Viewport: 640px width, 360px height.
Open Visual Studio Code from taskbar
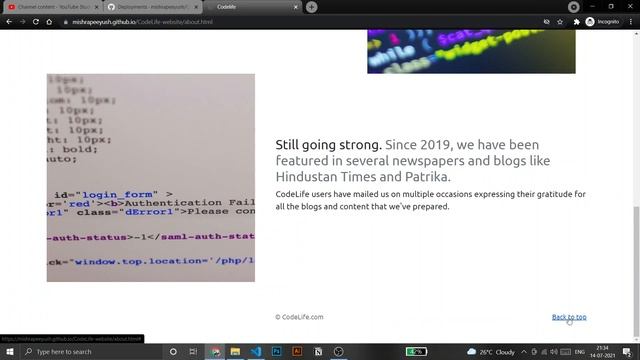pos(256,351)
